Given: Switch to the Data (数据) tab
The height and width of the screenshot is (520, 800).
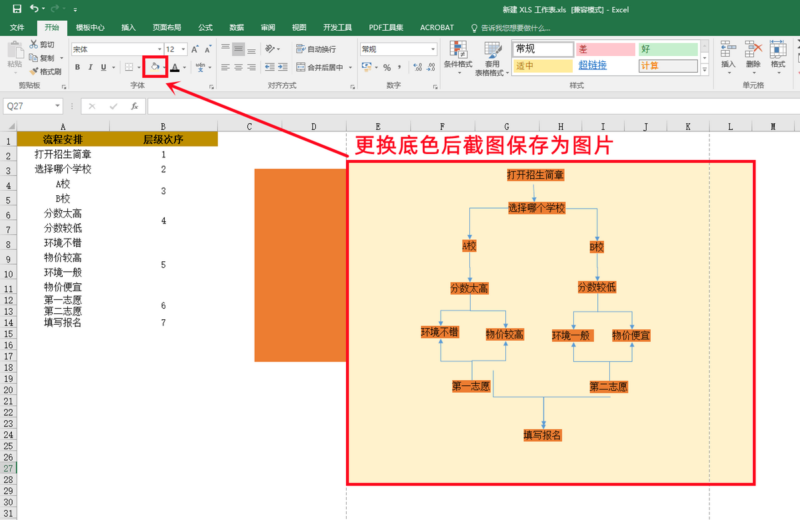Looking at the screenshot, I should pos(237,28).
